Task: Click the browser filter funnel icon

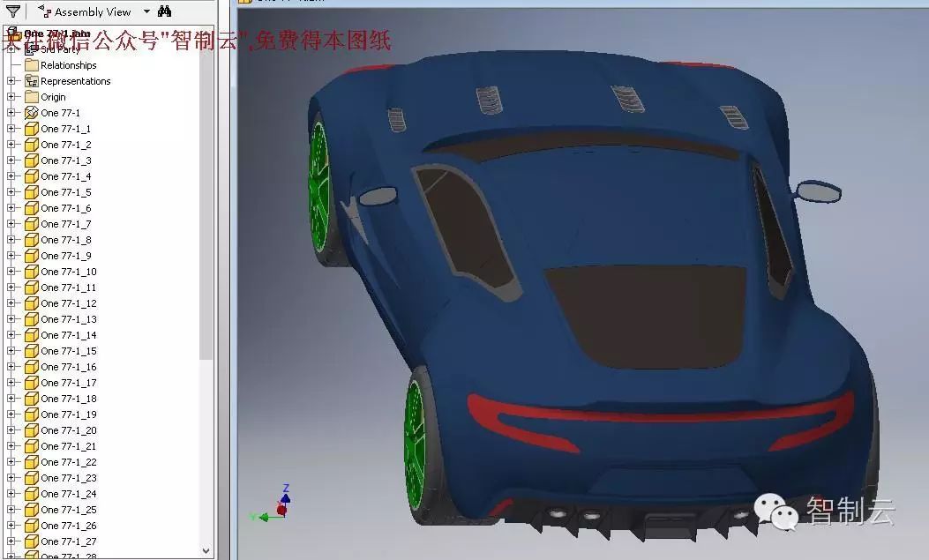Action: tap(13, 11)
